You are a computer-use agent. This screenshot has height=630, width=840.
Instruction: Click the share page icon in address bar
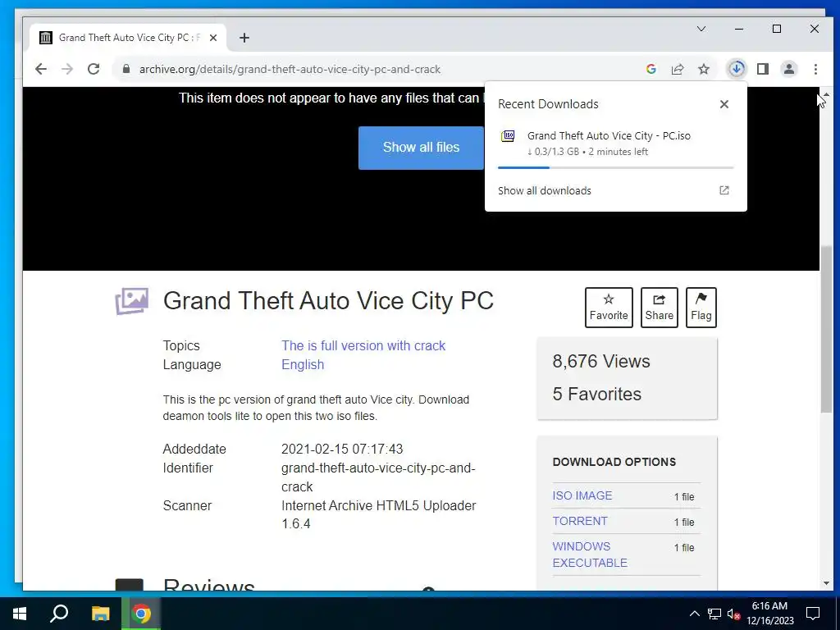point(677,69)
